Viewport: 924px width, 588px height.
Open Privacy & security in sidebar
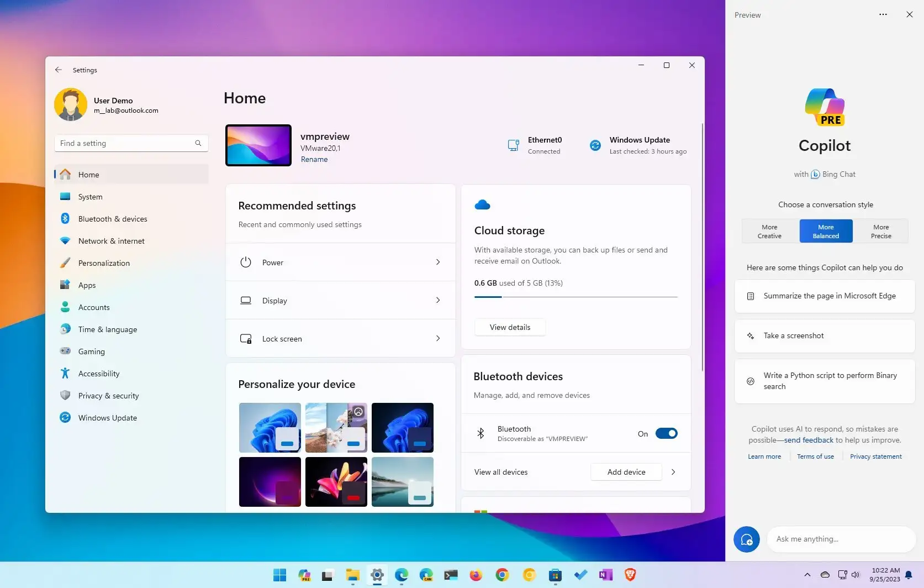click(131, 396)
